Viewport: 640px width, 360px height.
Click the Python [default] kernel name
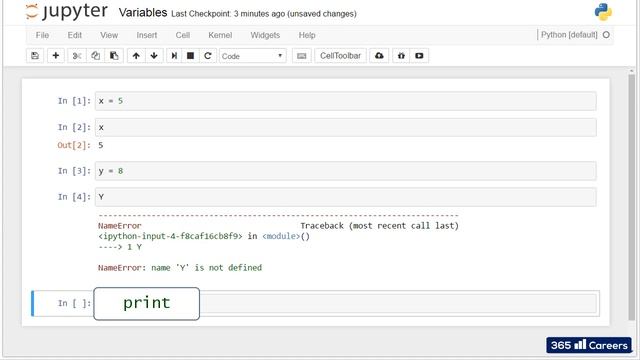pyautogui.click(x=569, y=35)
